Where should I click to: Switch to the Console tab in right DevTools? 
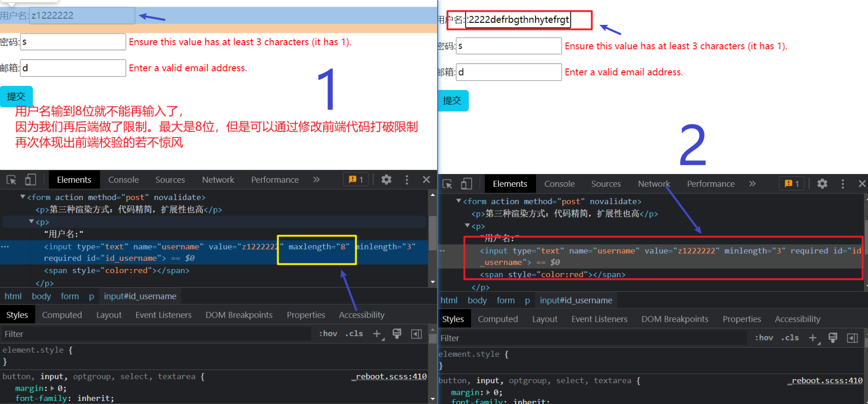tap(559, 184)
